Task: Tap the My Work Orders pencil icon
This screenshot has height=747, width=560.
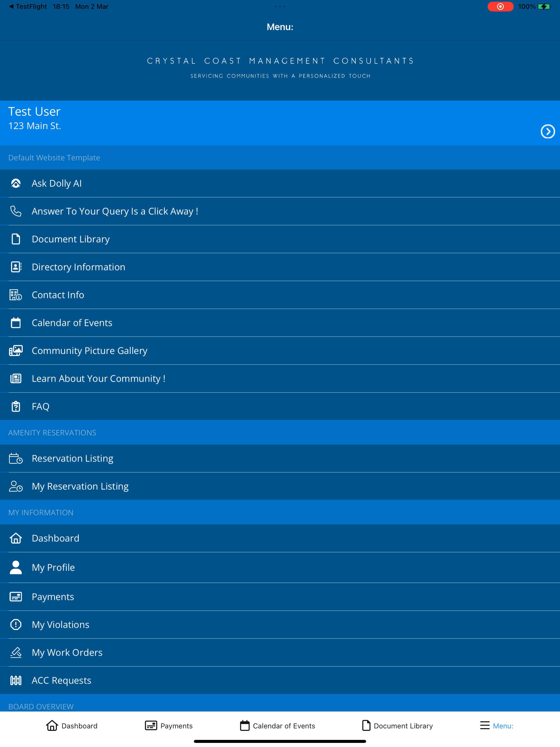Action: click(x=16, y=652)
